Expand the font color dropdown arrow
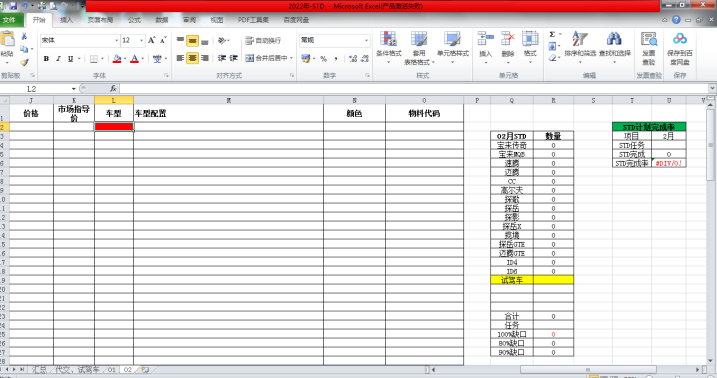The image size is (717, 378). coord(143,59)
